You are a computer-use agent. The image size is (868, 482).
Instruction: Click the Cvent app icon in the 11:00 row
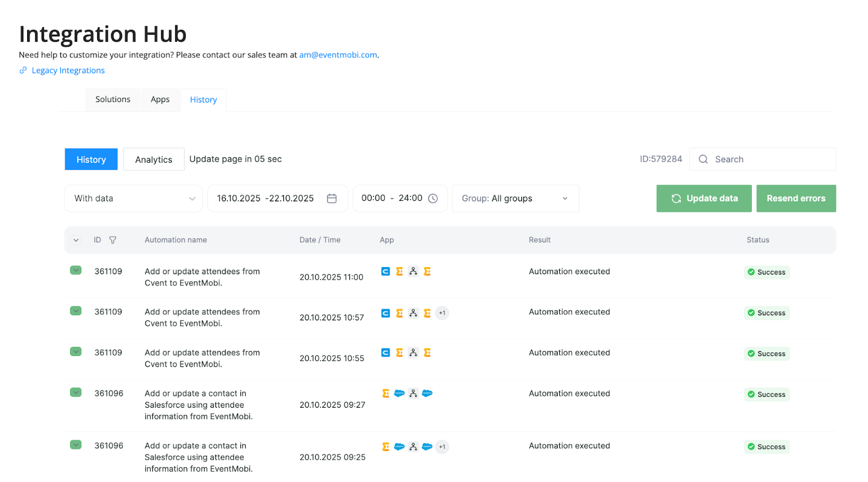[x=386, y=271]
